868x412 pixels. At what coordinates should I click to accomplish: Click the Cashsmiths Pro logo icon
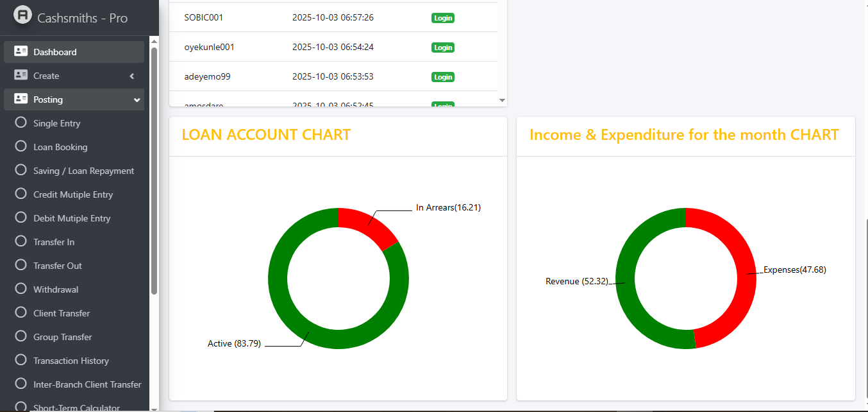pyautogui.click(x=22, y=15)
